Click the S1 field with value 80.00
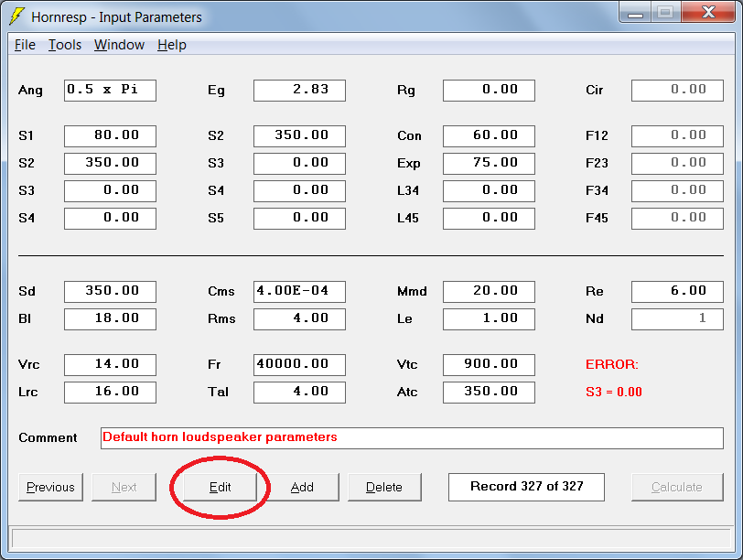 (x=110, y=136)
